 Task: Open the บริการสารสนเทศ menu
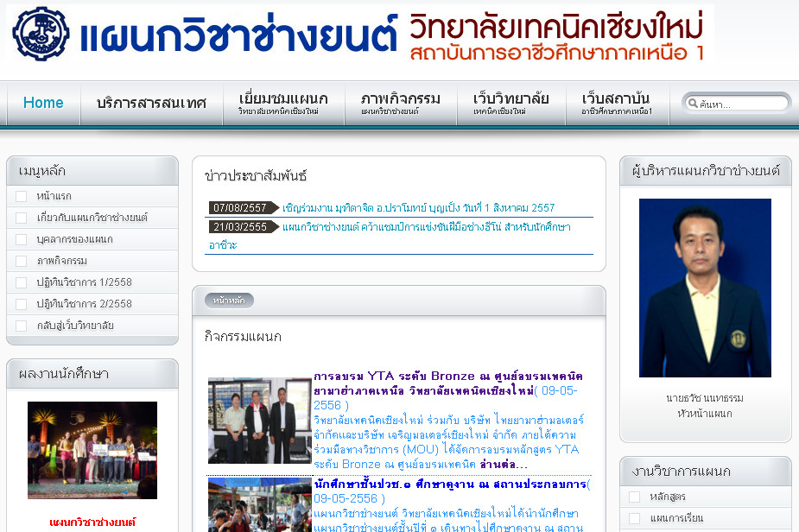point(151,103)
